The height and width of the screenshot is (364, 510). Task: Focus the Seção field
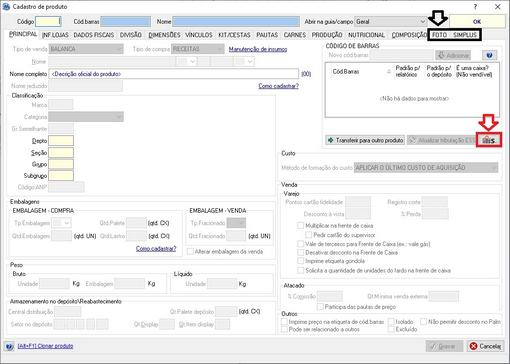61,153
